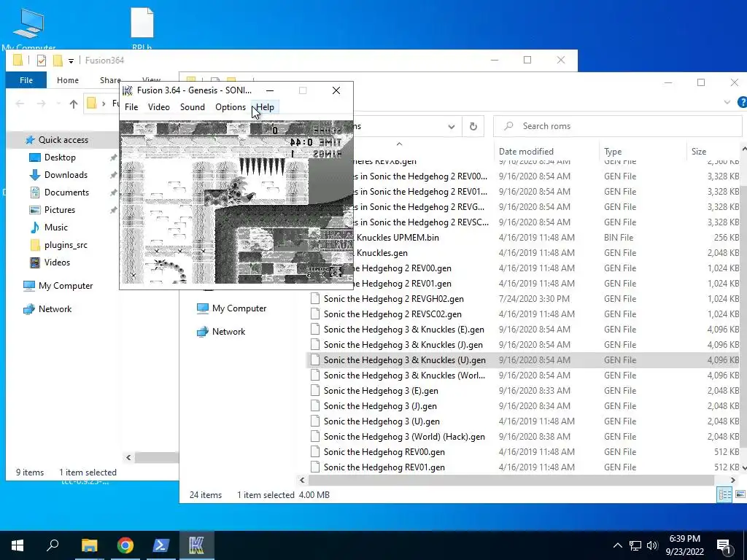Click the Search roms field

(617, 126)
